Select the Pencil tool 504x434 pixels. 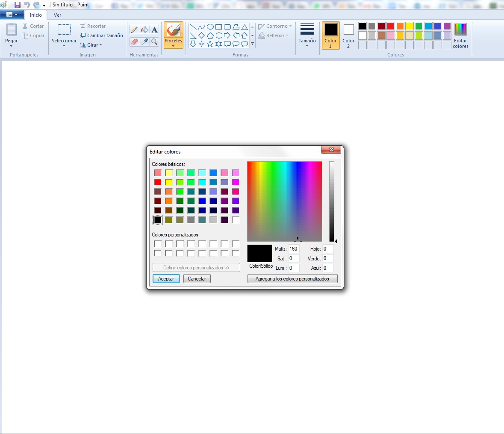pyautogui.click(x=134, y=30)
